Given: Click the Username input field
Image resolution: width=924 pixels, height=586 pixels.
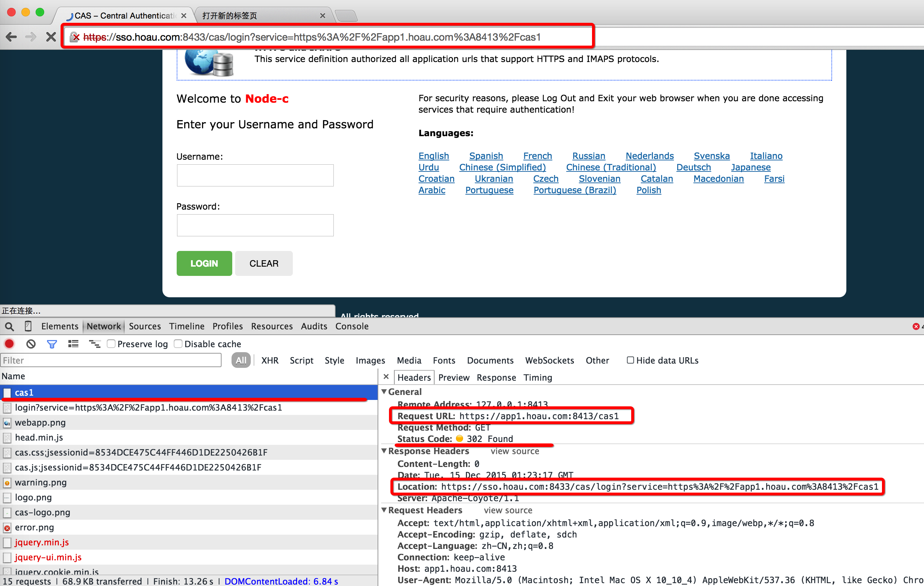Looking at the screenshot, I should point(255,175).
